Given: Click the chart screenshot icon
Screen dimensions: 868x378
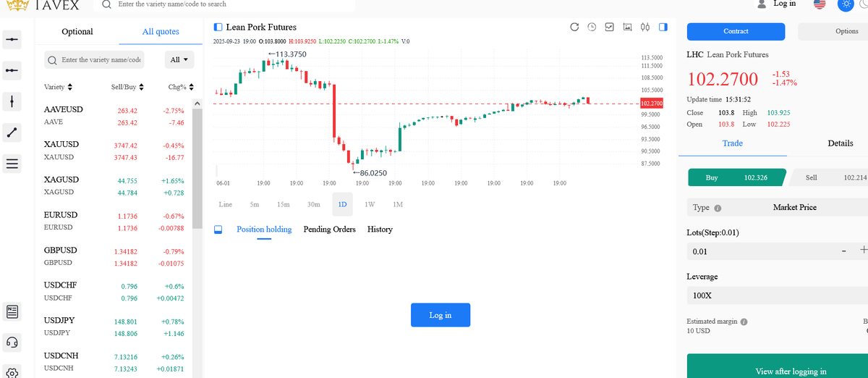Looking at the screenshot, I should coord(627,28).
